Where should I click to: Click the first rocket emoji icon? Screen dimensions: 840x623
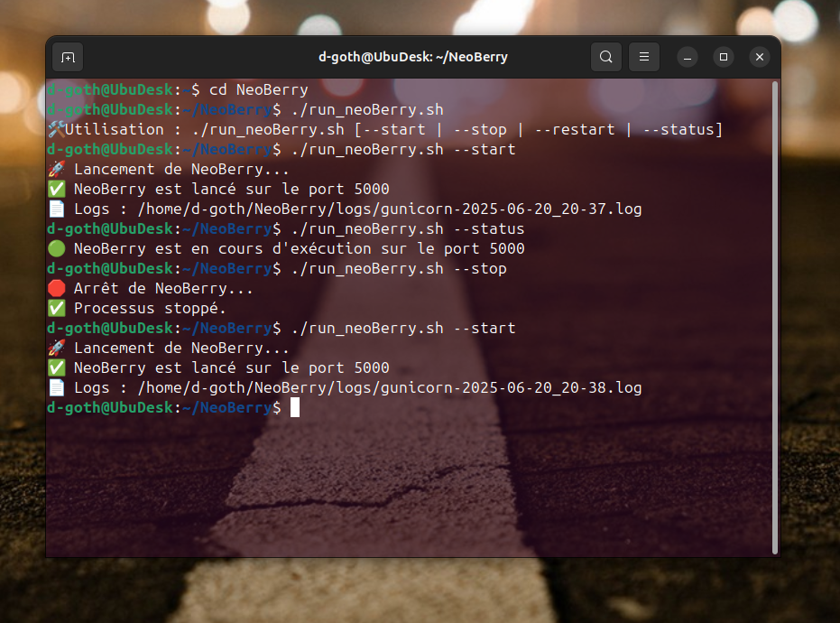pyautogui.click(x=56, y=169)
